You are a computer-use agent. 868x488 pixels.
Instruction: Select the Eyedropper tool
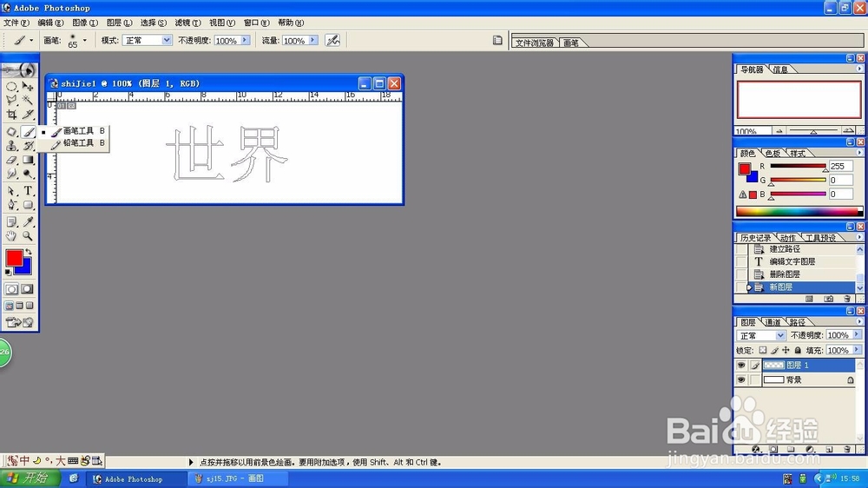tap(28, 222)
